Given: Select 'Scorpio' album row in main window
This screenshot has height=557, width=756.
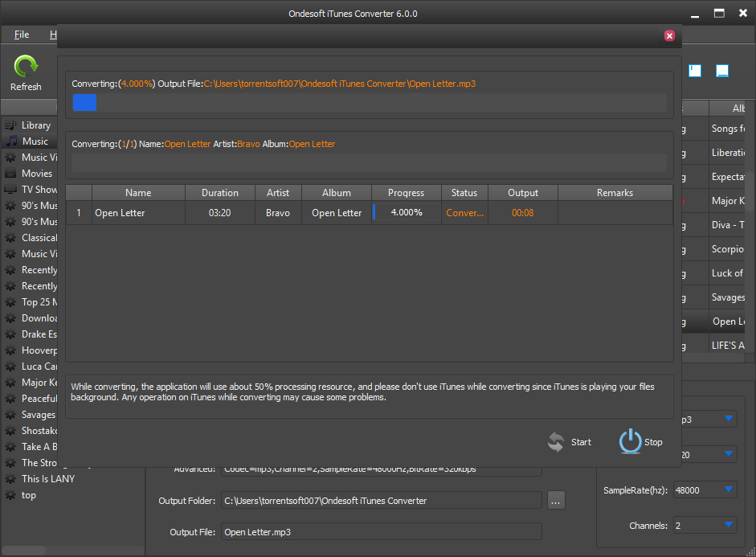Looking at the screenshot, I should pyautogui.click(x=727, y=249).
